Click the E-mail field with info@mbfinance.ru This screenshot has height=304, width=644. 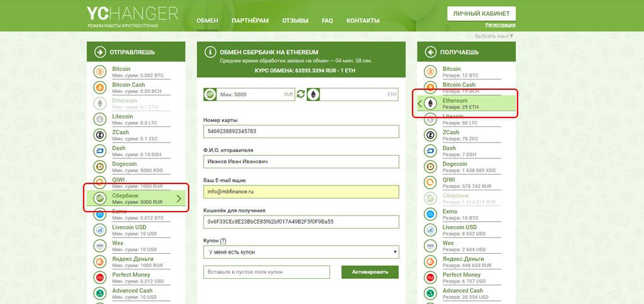click(x=301, y=192)
